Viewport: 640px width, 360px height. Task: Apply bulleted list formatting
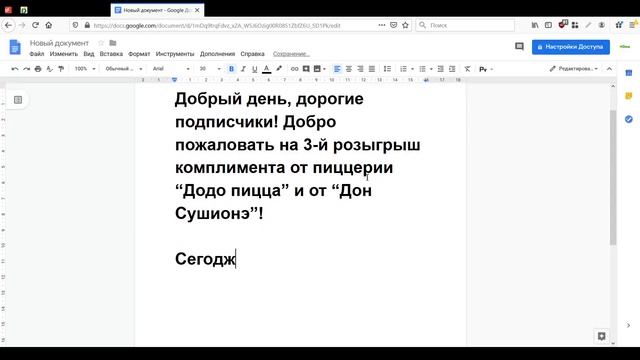[x=422, y=69]
